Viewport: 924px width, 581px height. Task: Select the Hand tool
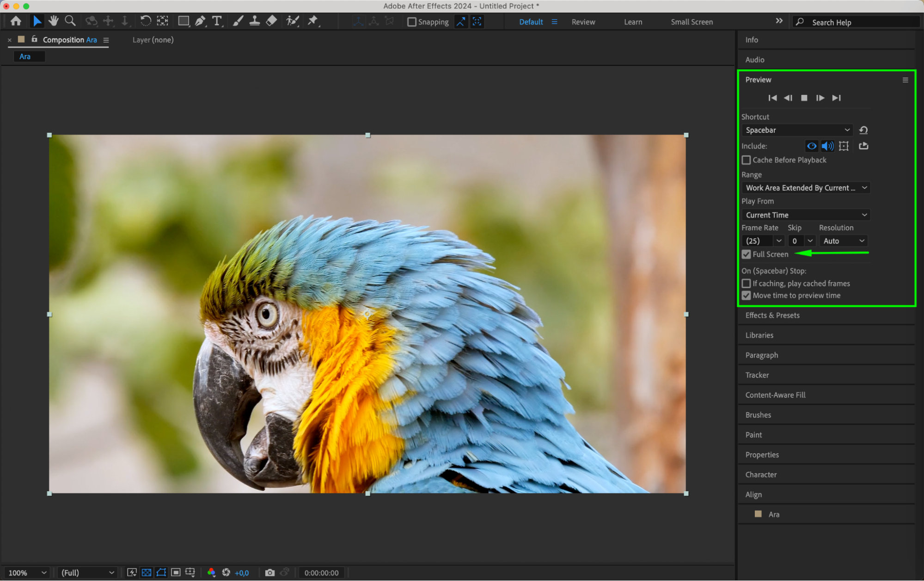54,21
